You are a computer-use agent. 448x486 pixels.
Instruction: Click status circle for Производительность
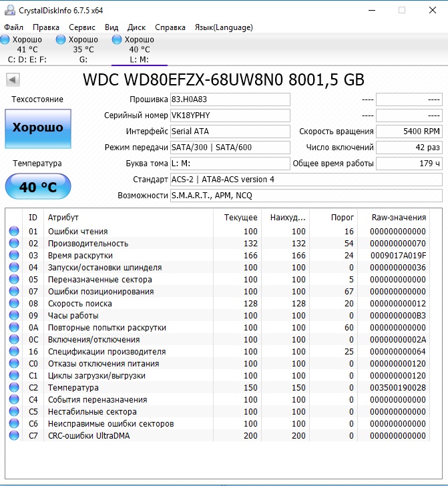pos(13,243)
